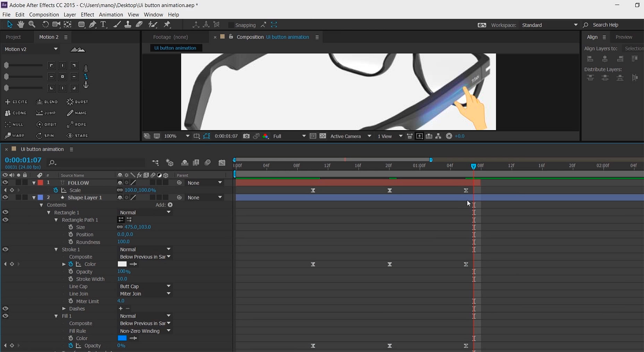
Task: Click the CLONE tool in Motion panel
Action: [16, 113]
